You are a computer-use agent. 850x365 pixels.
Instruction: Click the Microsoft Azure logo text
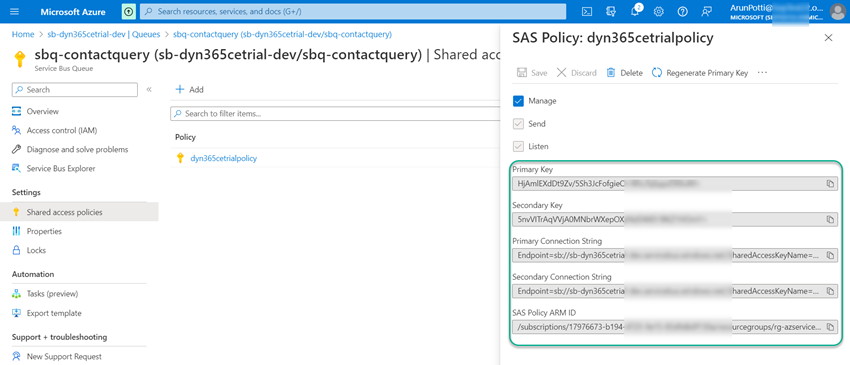(73, 11)
